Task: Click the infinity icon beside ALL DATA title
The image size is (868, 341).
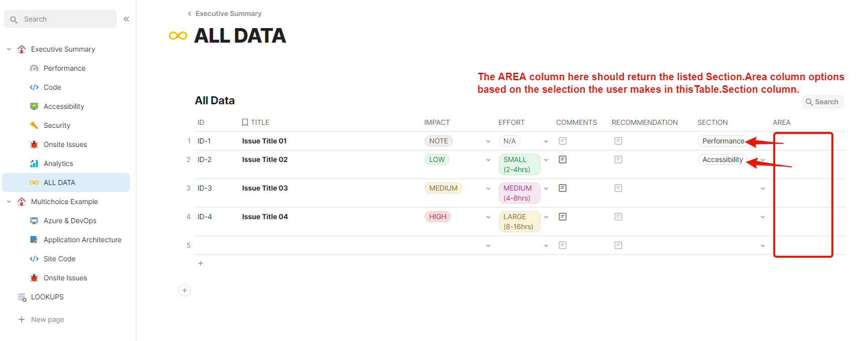Action: 178,36
